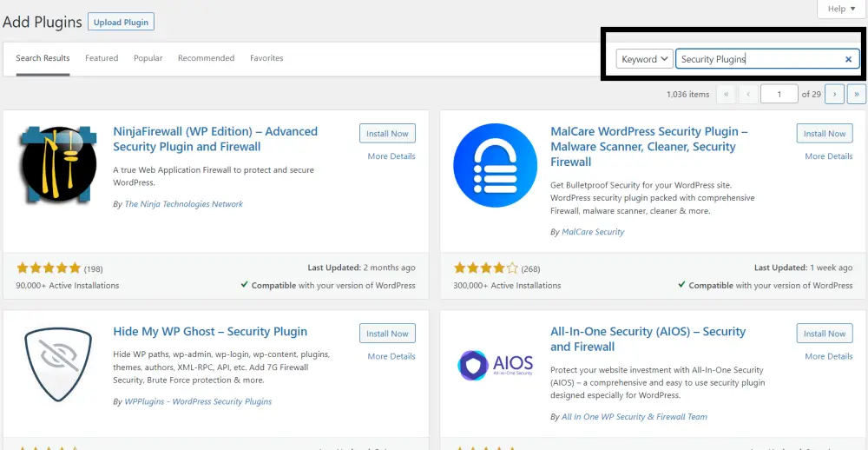Go to the next page of results

pyautogui.click(x=834, y=94)
